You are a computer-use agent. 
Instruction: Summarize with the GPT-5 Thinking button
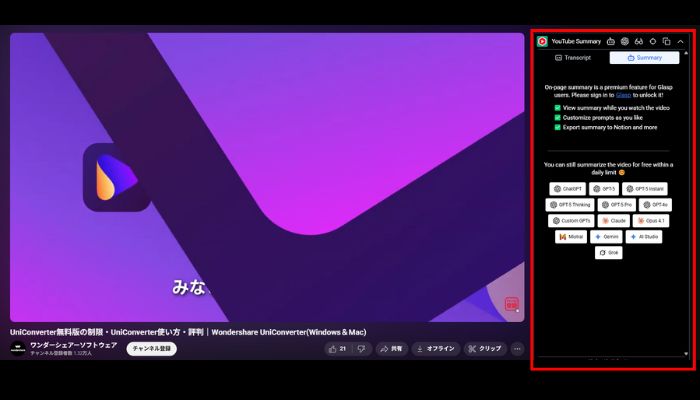[x=570, y=205]
